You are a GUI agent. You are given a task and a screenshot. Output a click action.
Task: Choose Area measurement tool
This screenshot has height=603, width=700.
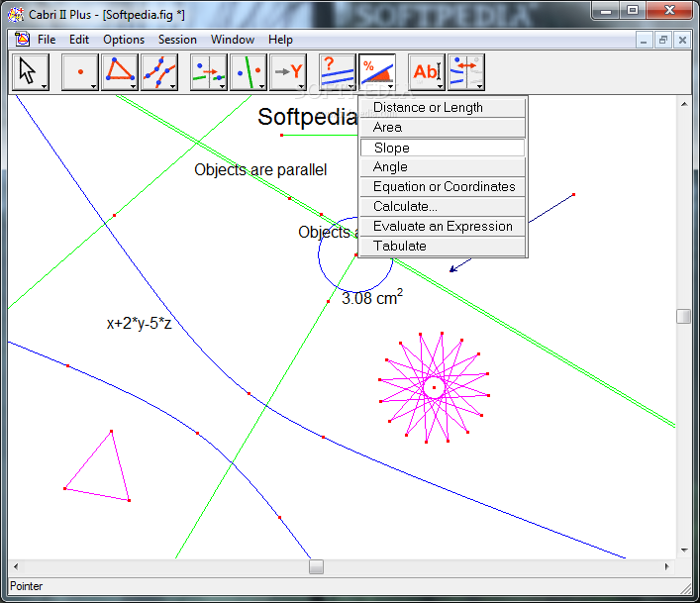click(x=443, y=128)
